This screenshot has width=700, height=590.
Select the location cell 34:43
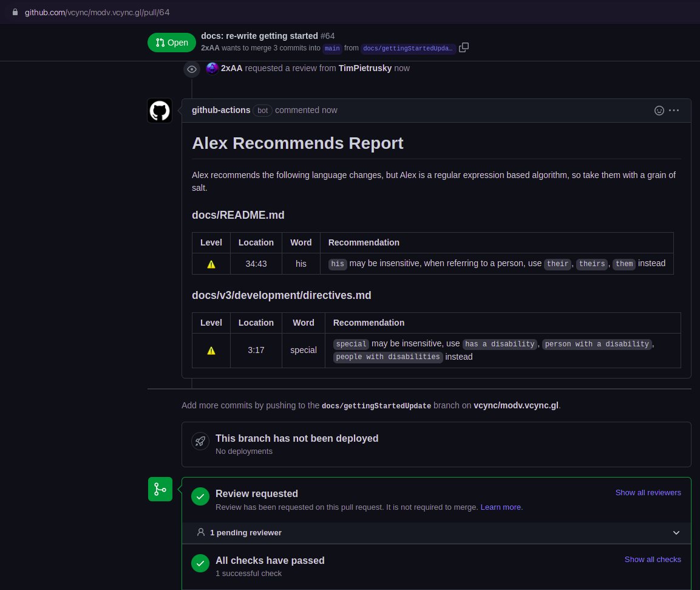point(256,264)
